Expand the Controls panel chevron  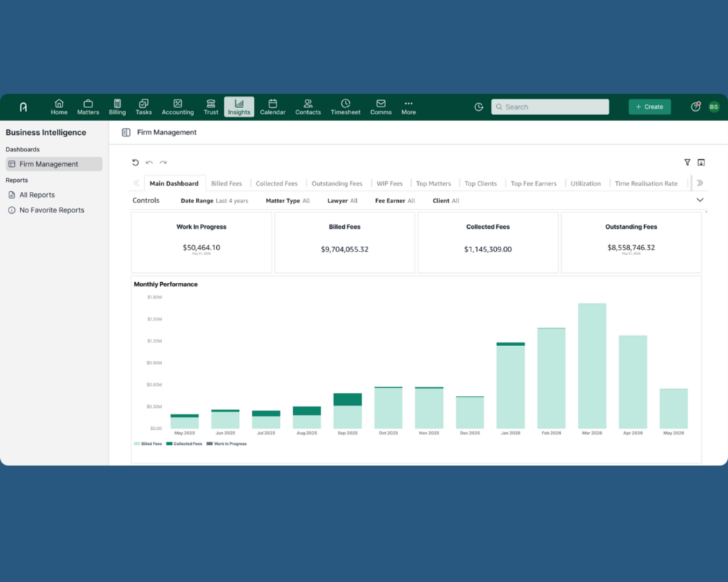[700, 200]
